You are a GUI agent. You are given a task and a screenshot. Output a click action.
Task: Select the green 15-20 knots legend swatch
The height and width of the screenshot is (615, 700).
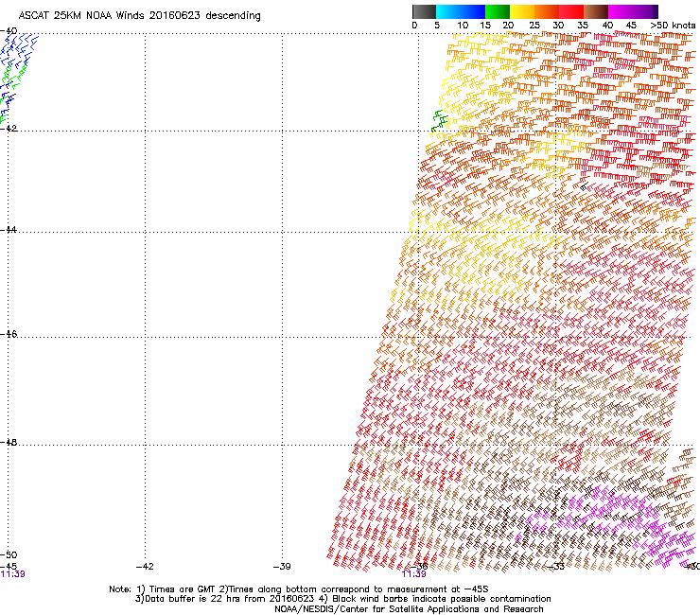coord(498,11)
